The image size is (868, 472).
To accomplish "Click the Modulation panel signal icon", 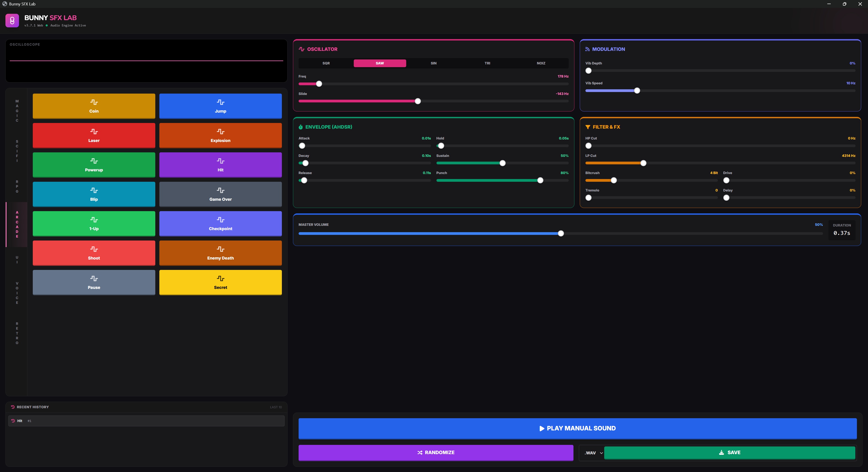I will 587,49.
